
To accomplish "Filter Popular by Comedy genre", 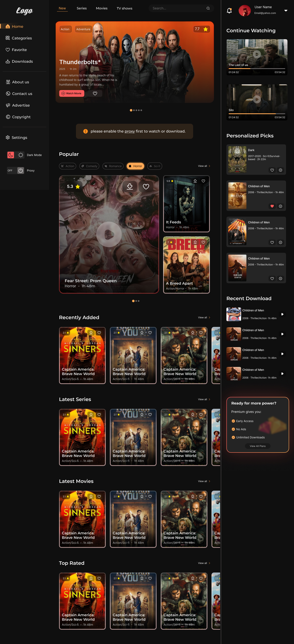I will (x=89, y=166).
